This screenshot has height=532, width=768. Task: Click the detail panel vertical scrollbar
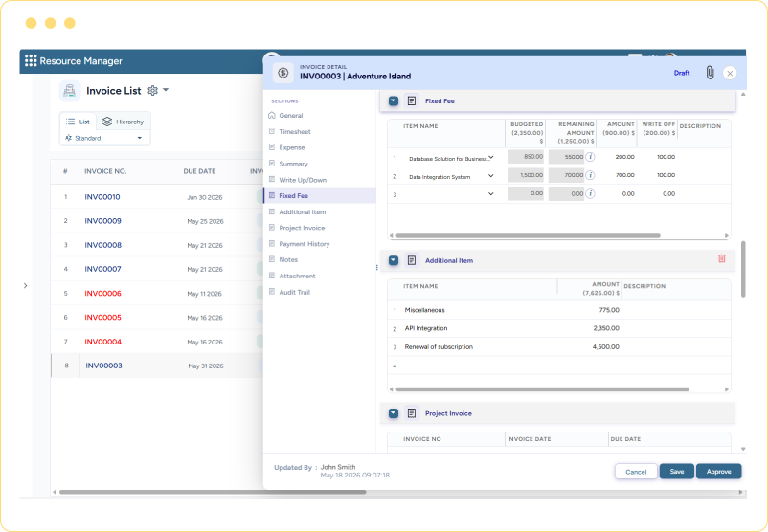[743, 269]
